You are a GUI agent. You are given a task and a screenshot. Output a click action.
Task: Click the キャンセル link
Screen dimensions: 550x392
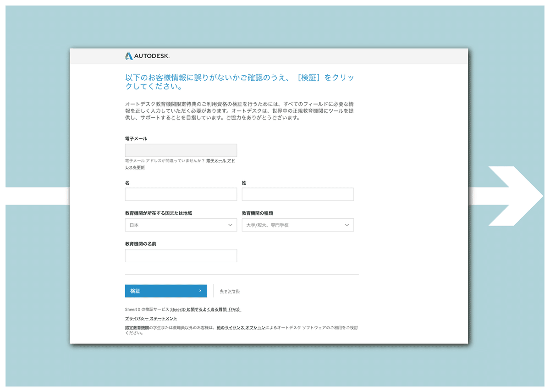tap(230, 291)
